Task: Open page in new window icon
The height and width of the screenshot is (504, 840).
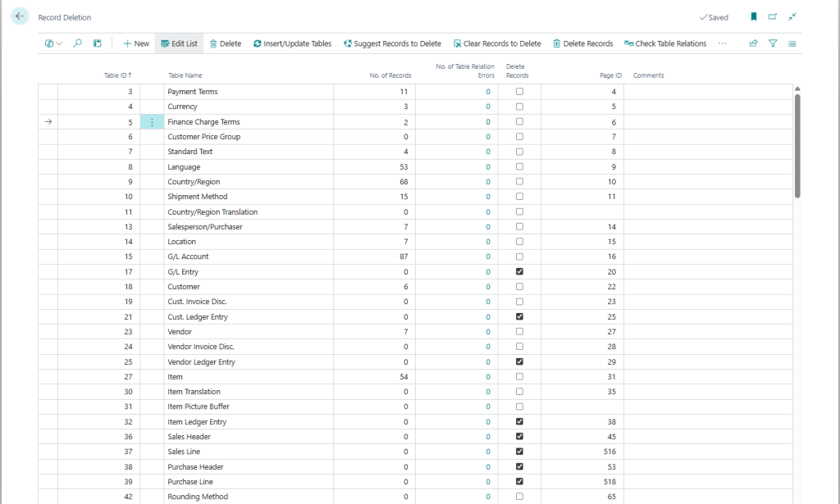Action: (x=773, y=17)
